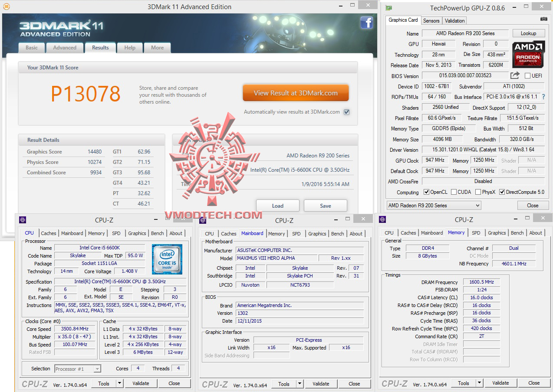Image resolution: width=553 pixels, height=392 pixels.
Task: Open the Facebook icon in 3DMark 11
Action: click(367, 23)
